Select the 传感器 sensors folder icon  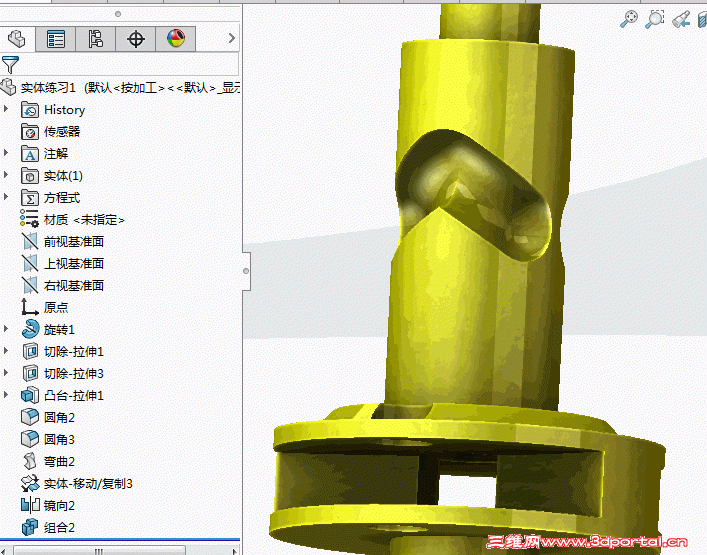pyautogui.click(x=30, y=132)
